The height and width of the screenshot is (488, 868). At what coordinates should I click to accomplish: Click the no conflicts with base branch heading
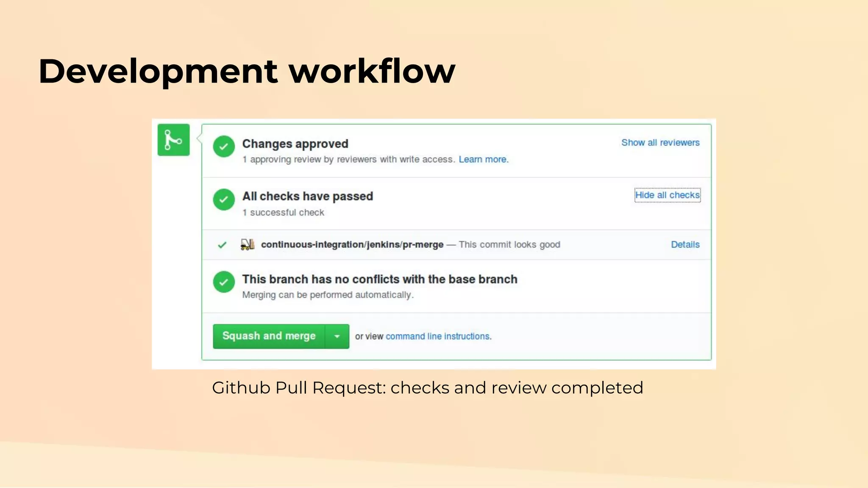click(379, 280)
